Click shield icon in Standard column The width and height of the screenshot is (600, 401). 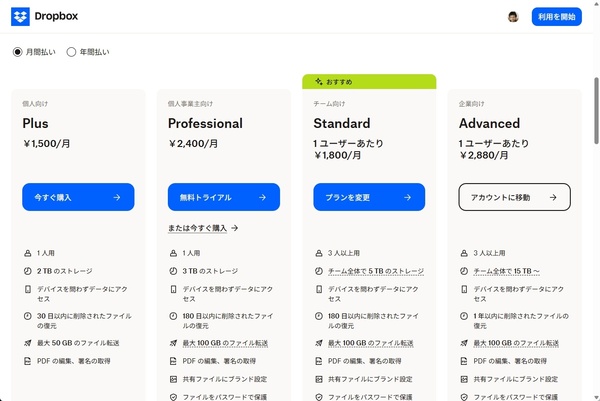(319, 397)
